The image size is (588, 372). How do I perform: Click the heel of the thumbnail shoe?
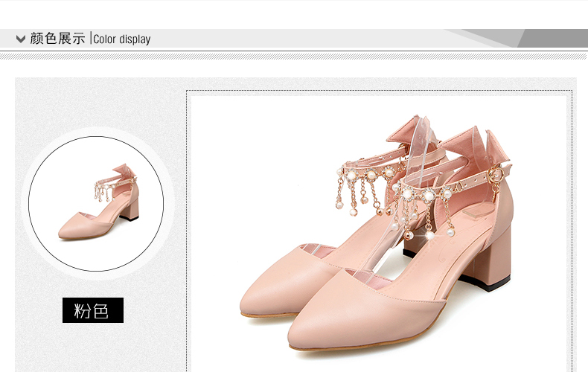130,206
